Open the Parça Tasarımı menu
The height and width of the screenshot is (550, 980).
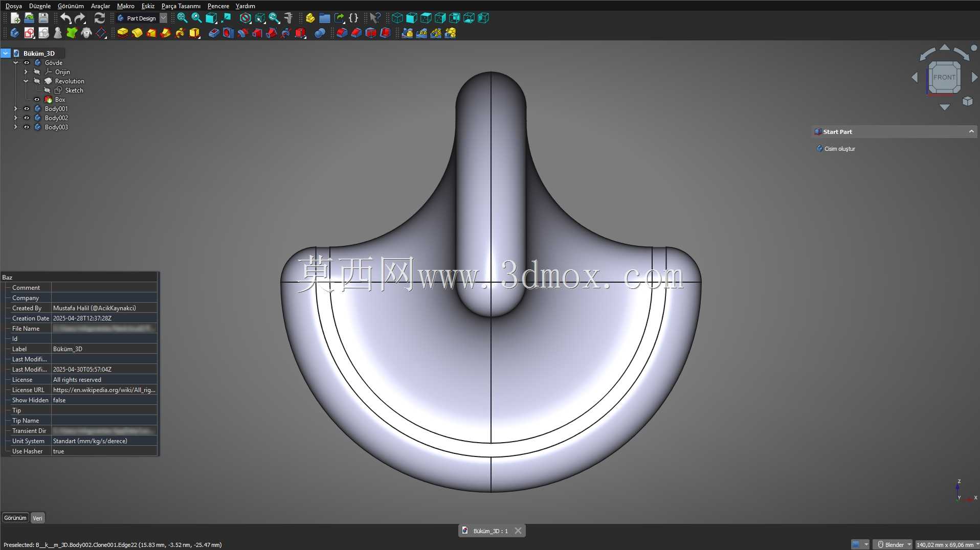pos(181,6)
